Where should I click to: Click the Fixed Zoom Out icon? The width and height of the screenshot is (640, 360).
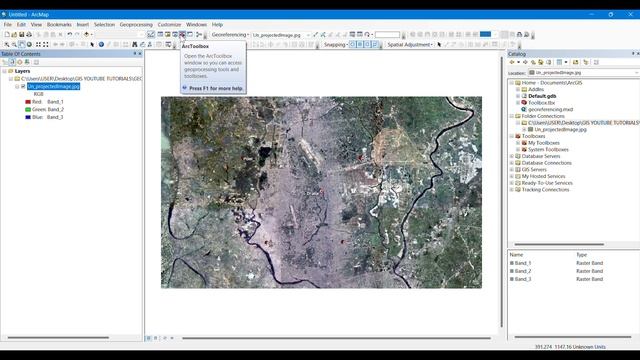pos(46,44)
